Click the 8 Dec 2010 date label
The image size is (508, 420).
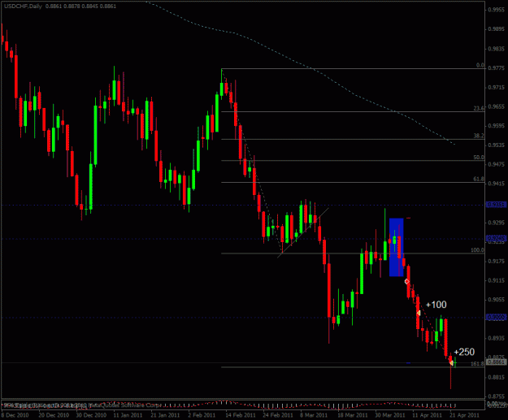[15, 415]
